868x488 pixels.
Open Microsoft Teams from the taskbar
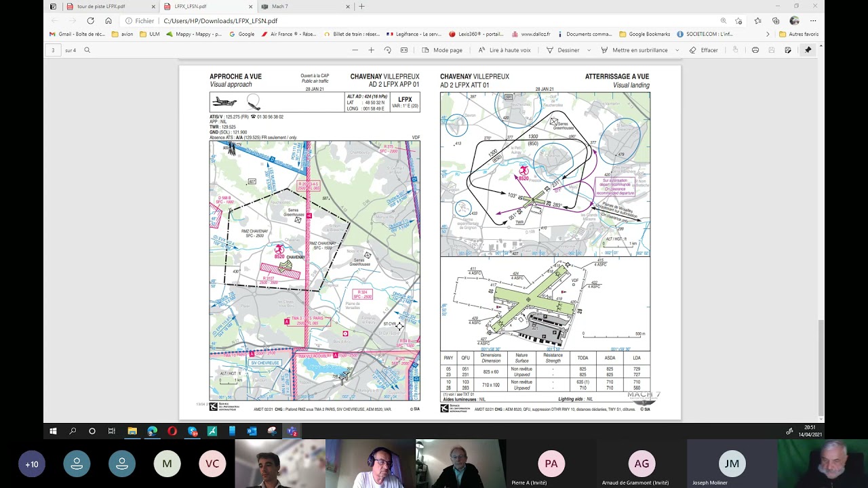[292, 431]
